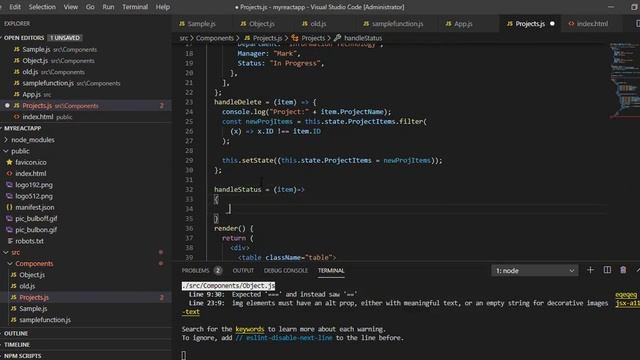Image resolution: width=640 pixels, height=360 pixels.
Task: Create a new terminal with plus icon
Action: point(590,270)
